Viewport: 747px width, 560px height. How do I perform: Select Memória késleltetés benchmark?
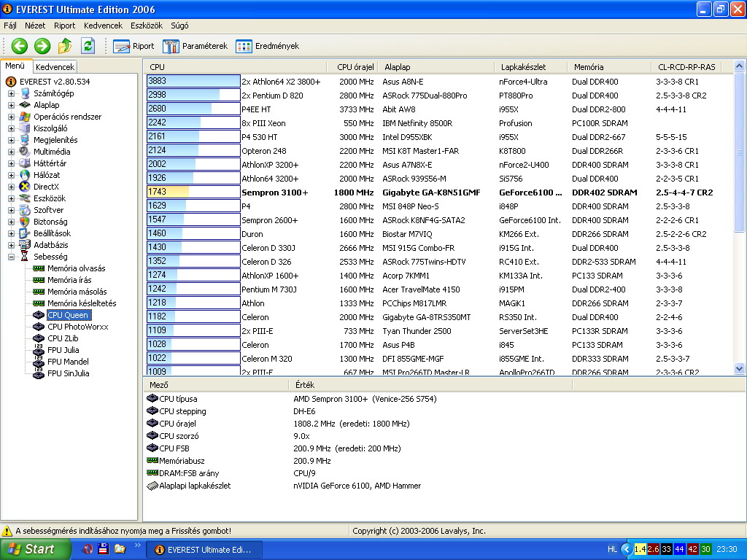pos(82,303)
